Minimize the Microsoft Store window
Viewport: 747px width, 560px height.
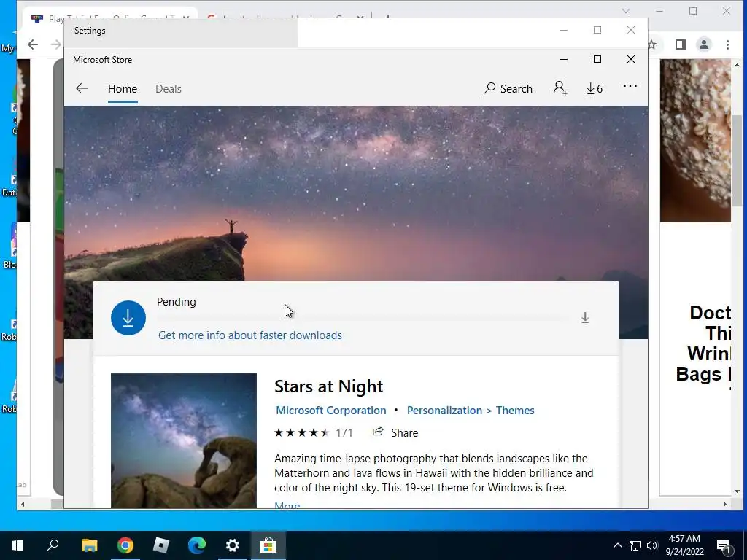point(564,60)
